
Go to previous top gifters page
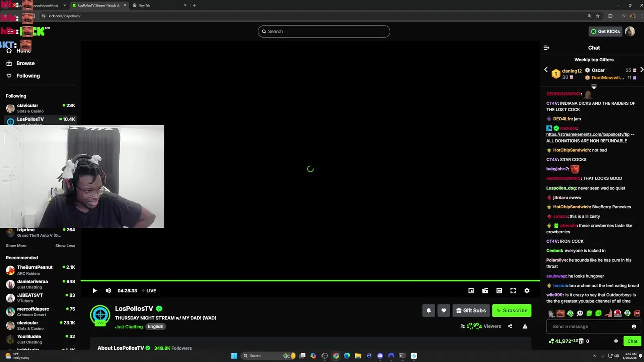[x=546, y=70]
